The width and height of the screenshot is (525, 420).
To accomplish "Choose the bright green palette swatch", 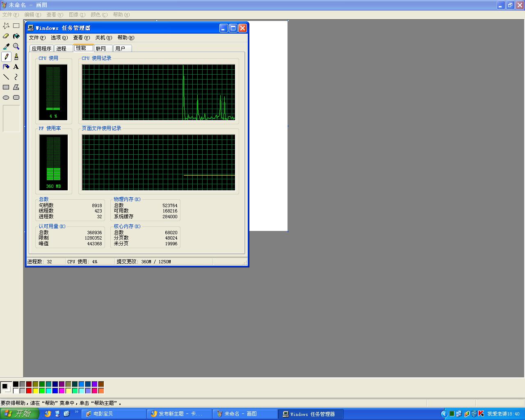I will pos(42,391).
